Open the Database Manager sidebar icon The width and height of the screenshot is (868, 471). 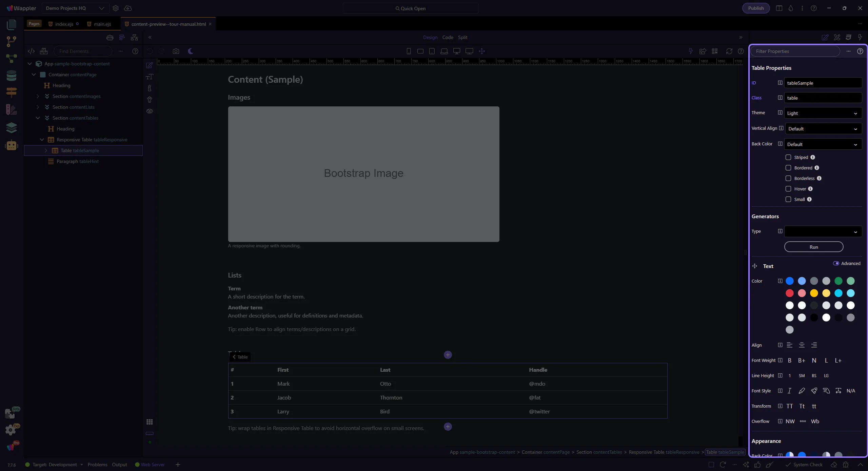click(x=12, y=75)
